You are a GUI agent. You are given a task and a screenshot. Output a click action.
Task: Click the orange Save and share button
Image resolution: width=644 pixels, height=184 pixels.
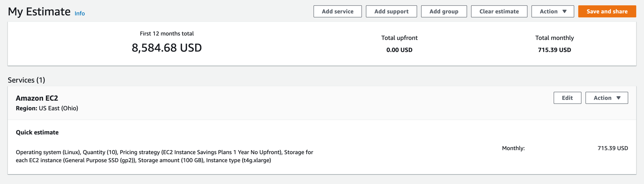[x=607, y=11]
